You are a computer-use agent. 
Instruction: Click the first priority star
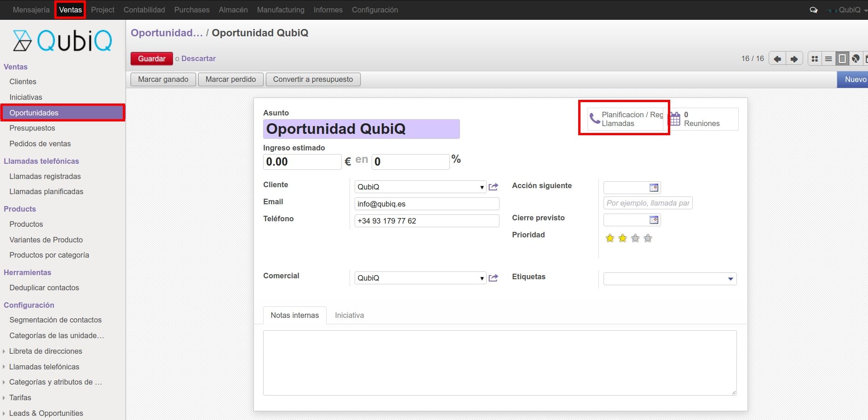(610, 238)
